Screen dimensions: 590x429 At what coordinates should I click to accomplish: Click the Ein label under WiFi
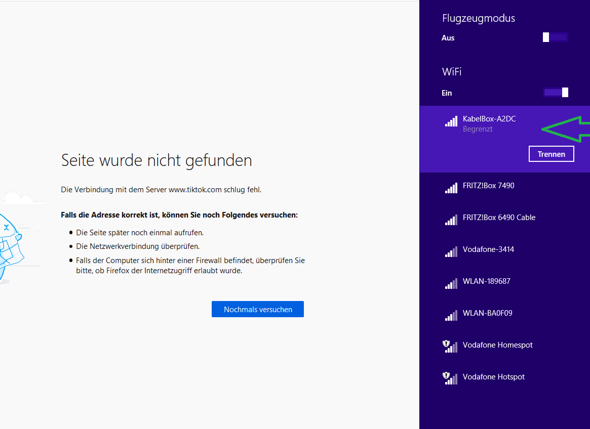click(447, 93)
